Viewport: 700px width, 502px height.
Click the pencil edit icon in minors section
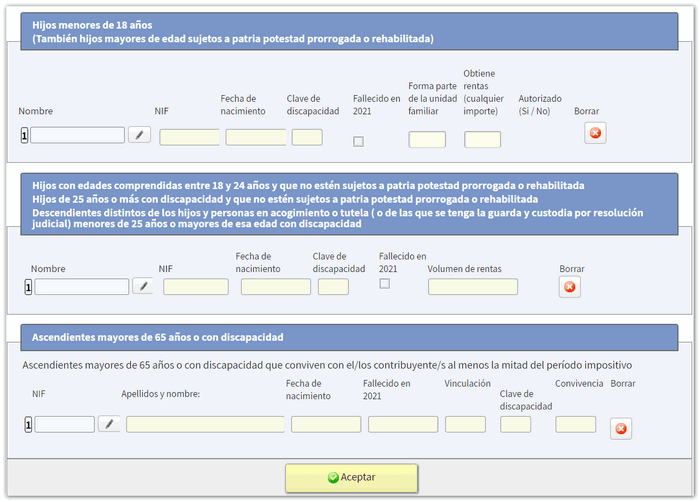pos(139,135)
